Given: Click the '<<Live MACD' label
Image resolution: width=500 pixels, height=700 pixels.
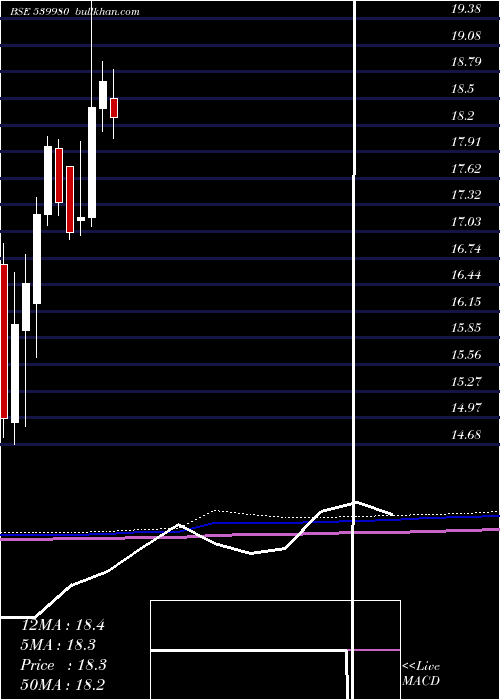Looking at the screenshot, I should pos(421,674).
